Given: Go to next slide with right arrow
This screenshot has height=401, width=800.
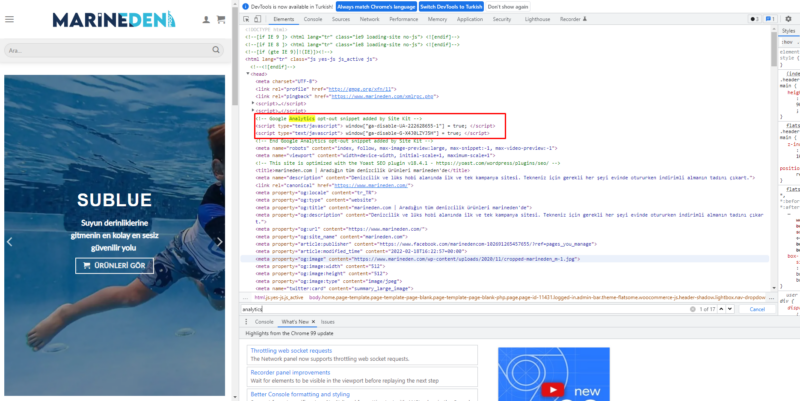Looking at the screenshot, I should click(219, 242).
